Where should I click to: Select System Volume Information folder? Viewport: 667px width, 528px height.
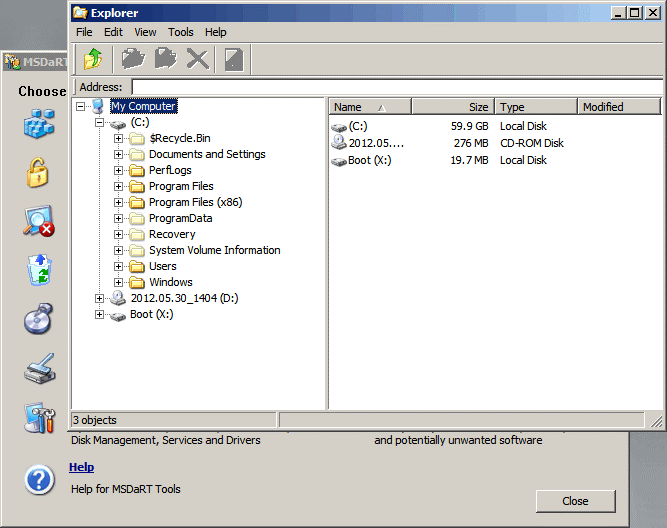pyautogui.click(x=214, y=250)
